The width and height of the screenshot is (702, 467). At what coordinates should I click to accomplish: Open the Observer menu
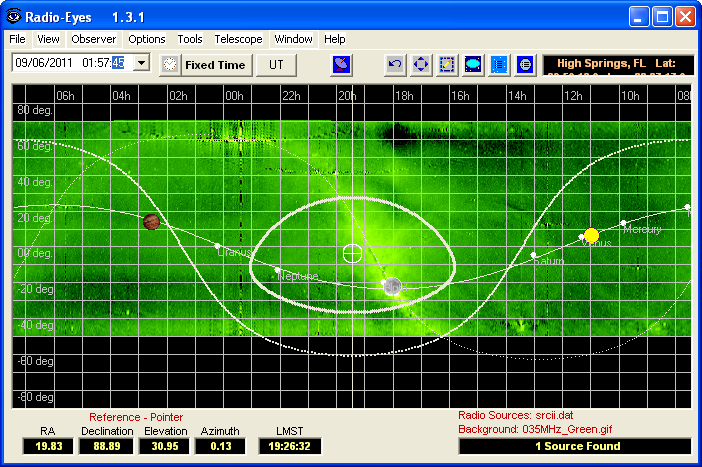pyautogui.click(x=94, y=39)
